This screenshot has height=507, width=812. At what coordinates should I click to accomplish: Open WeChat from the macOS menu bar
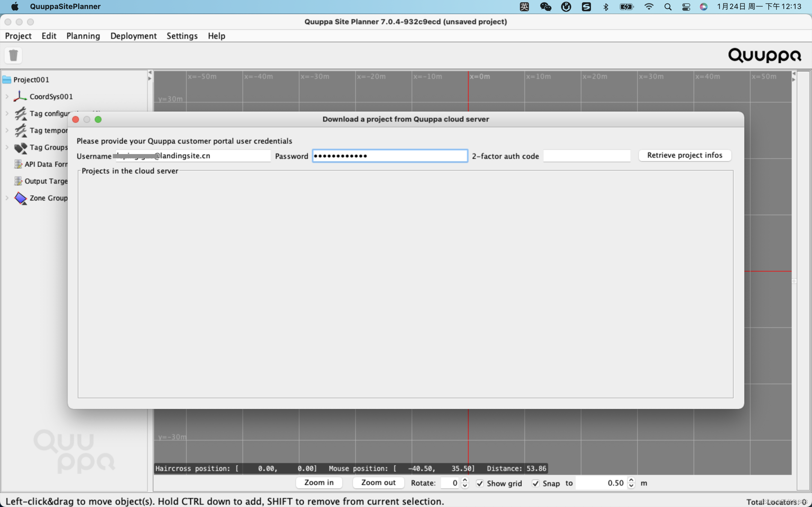coord(546,7)
